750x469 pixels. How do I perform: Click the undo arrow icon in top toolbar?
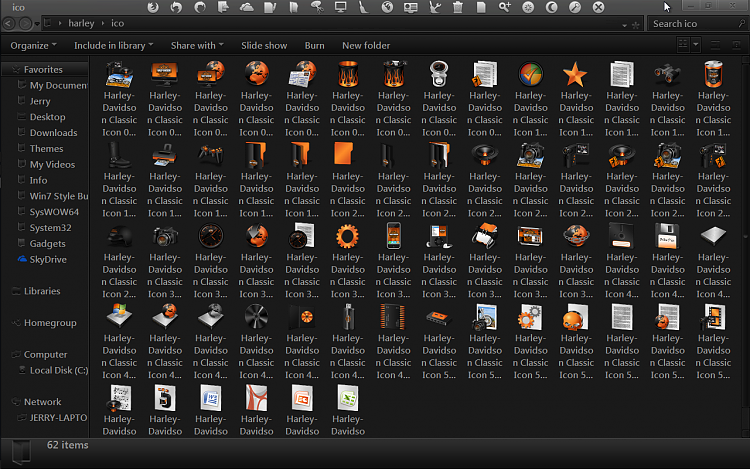176,7
